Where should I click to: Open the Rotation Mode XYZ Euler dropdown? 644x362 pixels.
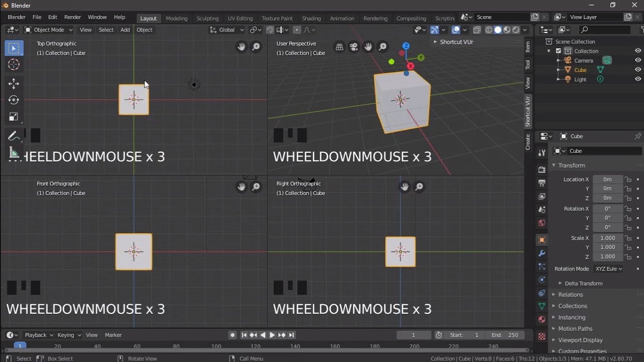(609, 269)
